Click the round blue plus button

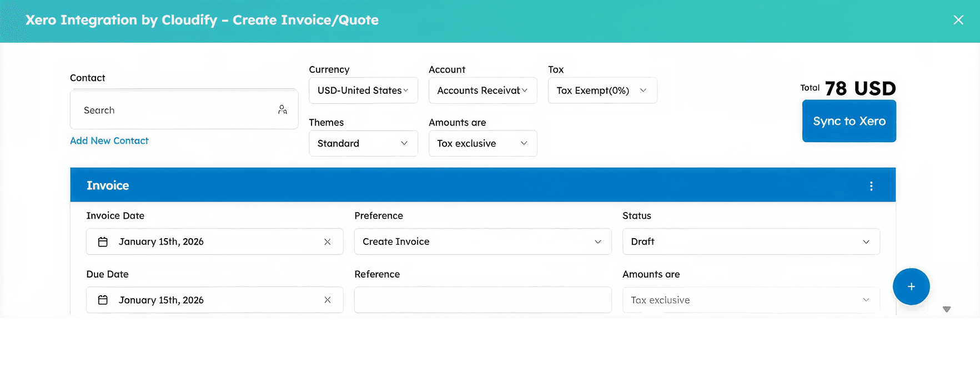click(x=911, y=286)
